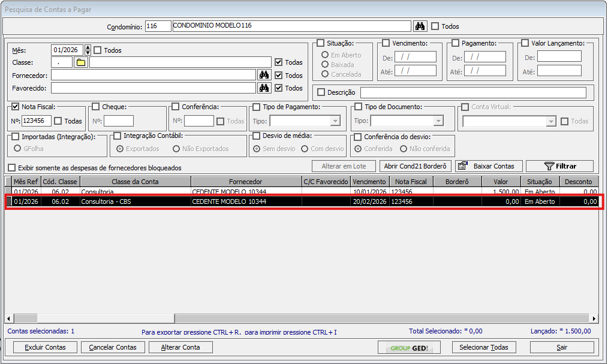Enable the Situação filter checkbox

(320, 43)
